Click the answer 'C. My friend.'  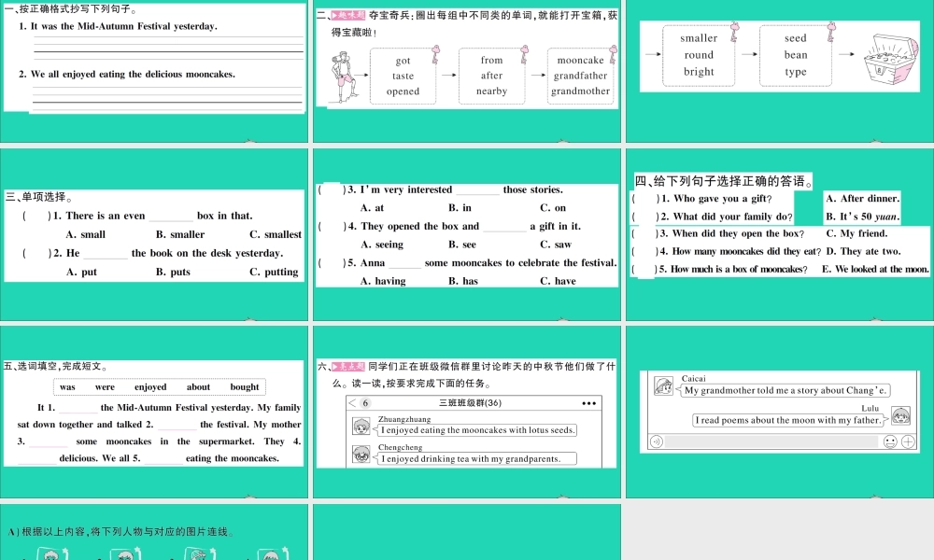click(856, 233)
